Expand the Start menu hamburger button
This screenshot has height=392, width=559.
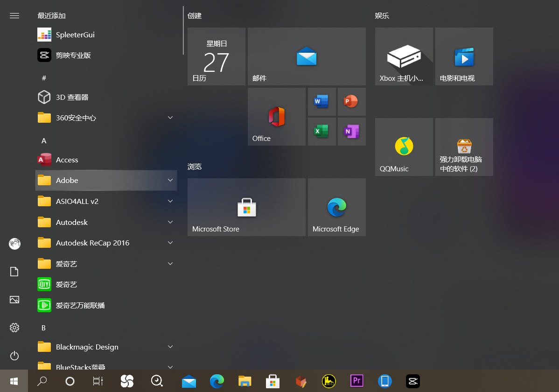point(14,16)
